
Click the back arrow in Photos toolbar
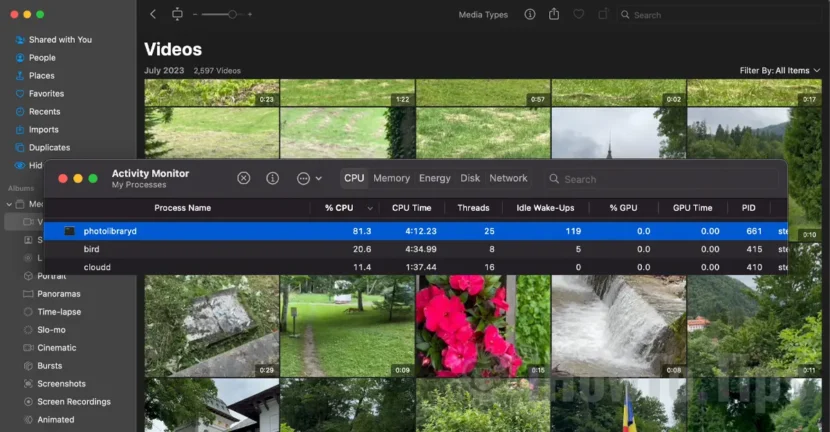tap(153, 14)
